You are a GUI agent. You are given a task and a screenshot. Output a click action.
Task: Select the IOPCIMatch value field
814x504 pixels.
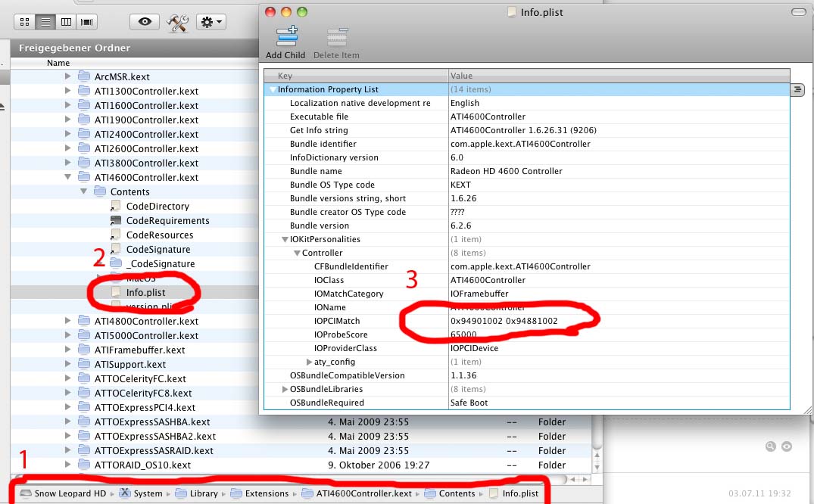504,321
